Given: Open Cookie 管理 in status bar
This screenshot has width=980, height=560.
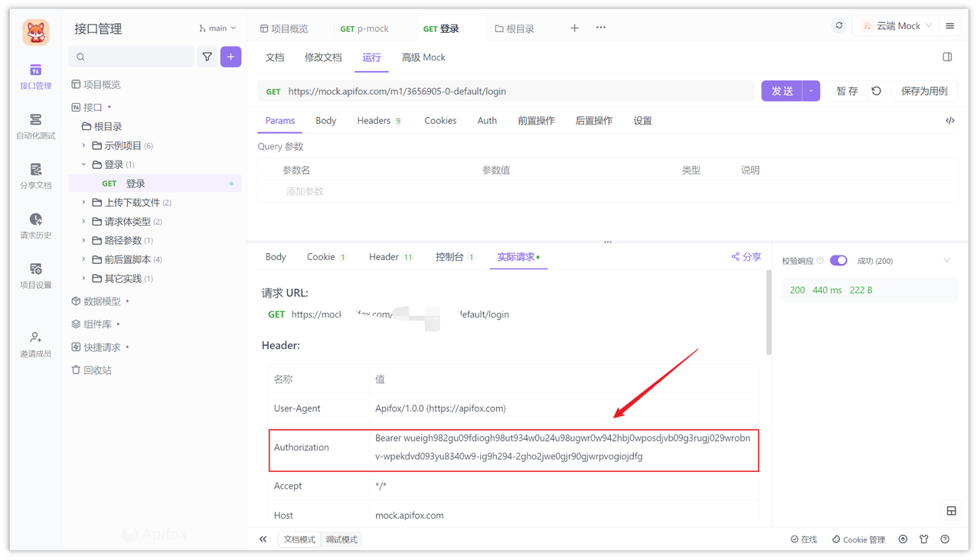Looking at the screenshot, I should point(858,539).
